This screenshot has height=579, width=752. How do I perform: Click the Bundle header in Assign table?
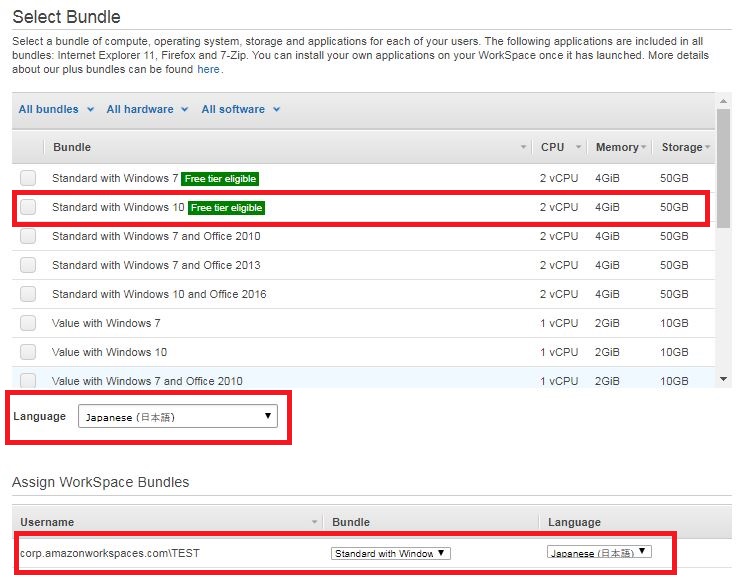pyautogui.click(x=351, y=522)
